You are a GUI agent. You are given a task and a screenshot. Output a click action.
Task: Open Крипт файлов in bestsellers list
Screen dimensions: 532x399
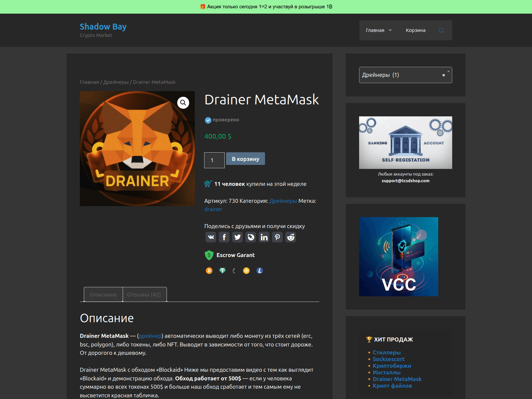(392, 386)
